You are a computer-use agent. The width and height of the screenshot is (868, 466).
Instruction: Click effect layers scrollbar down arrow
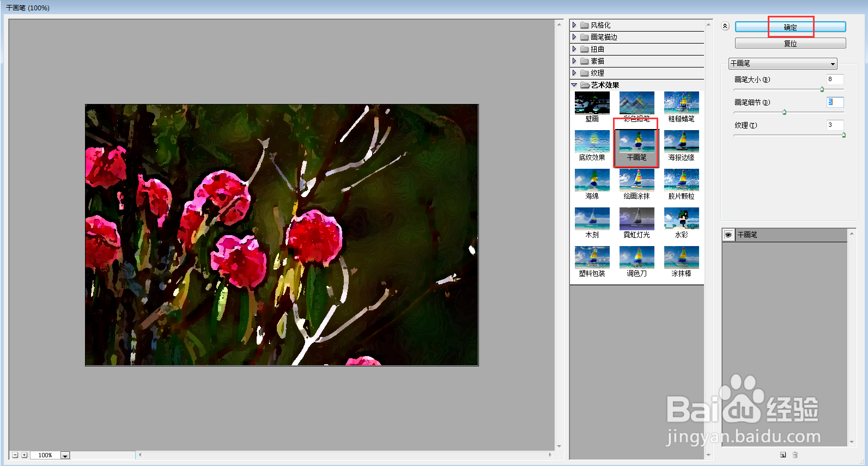coord(852,442)
